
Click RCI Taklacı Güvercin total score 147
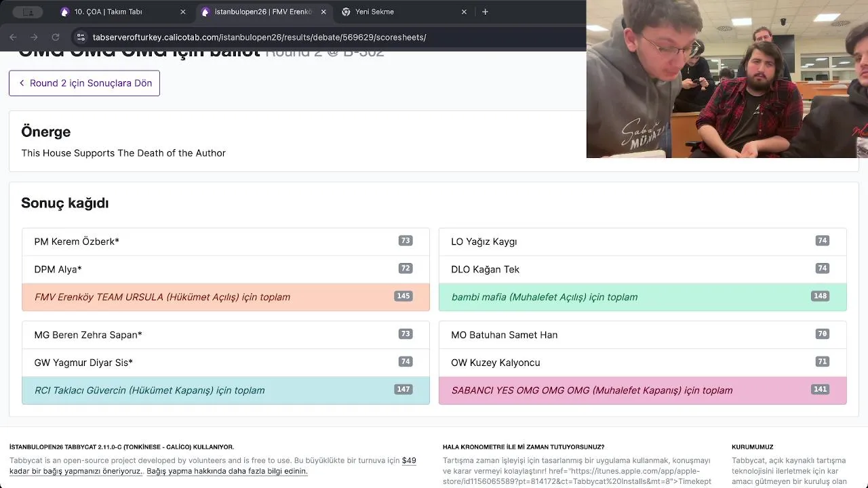pos(403,389)
